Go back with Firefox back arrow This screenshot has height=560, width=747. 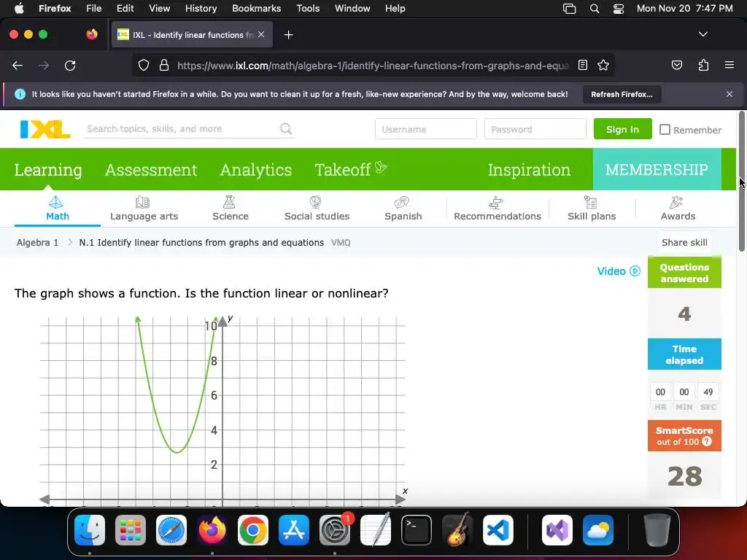click(x=18, y=65)
